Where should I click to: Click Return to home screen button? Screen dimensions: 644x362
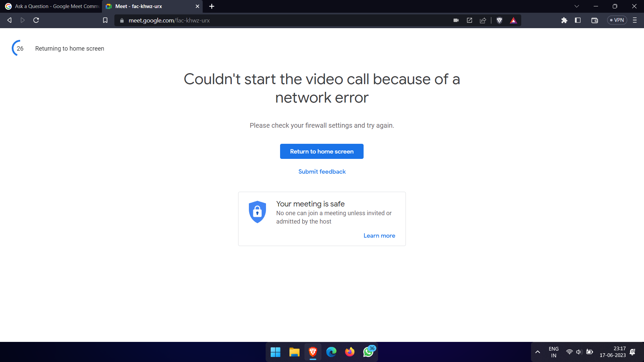321,152
